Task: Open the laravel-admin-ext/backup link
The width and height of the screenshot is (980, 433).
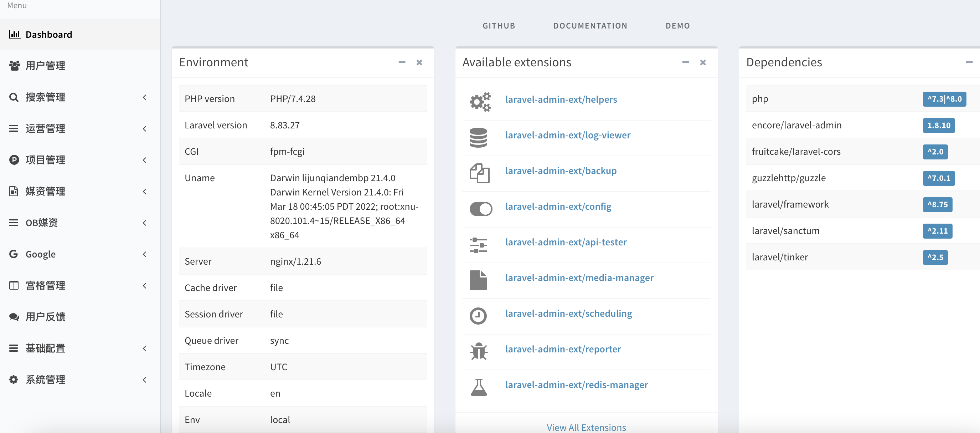Action: pos(561,170)
